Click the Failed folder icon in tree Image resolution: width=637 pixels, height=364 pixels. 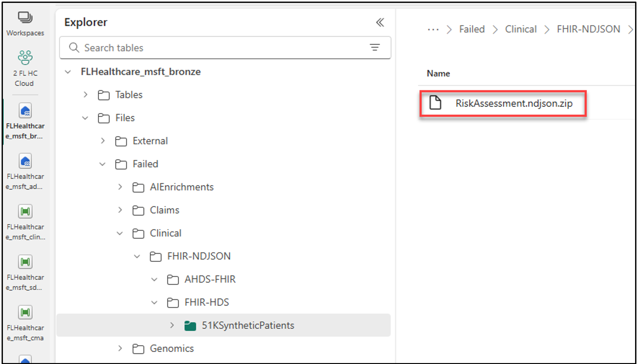pyautogui.click(x=121, y=164)
